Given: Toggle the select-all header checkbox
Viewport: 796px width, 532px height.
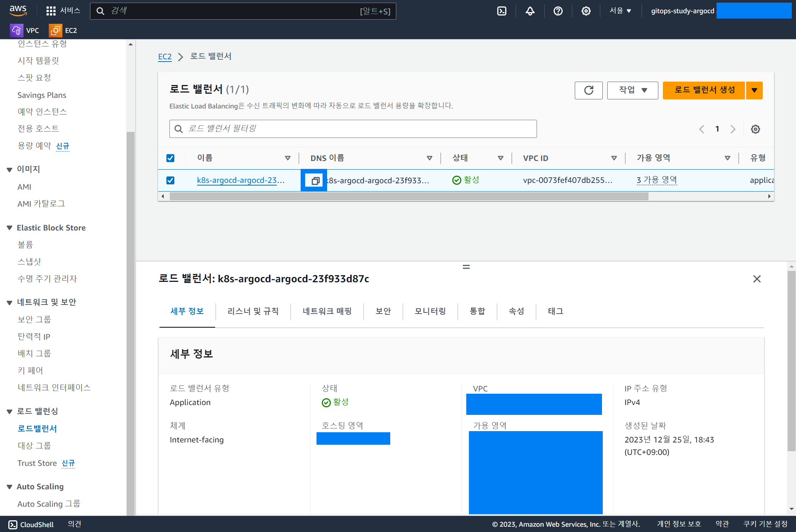Looking at the screenshot, I should (x=171, y=158).
